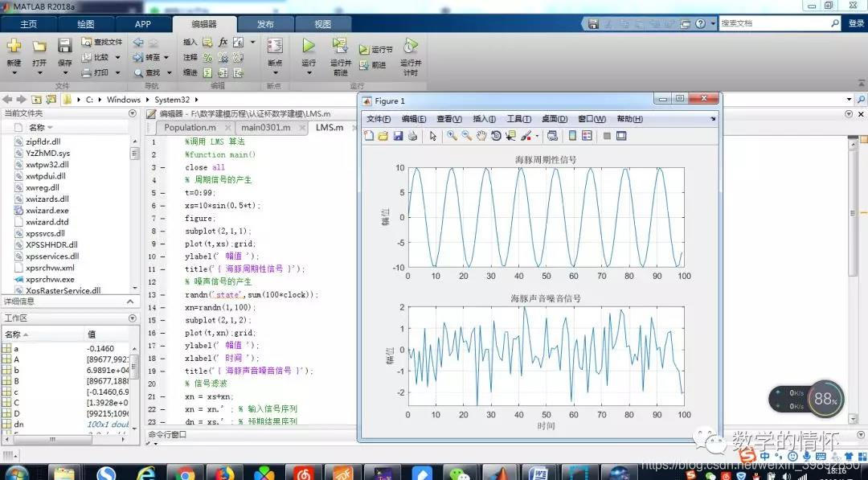Switch to the Population.m editor tab
The width and height of the screenshot is (868, 480).
click(190, 127)
